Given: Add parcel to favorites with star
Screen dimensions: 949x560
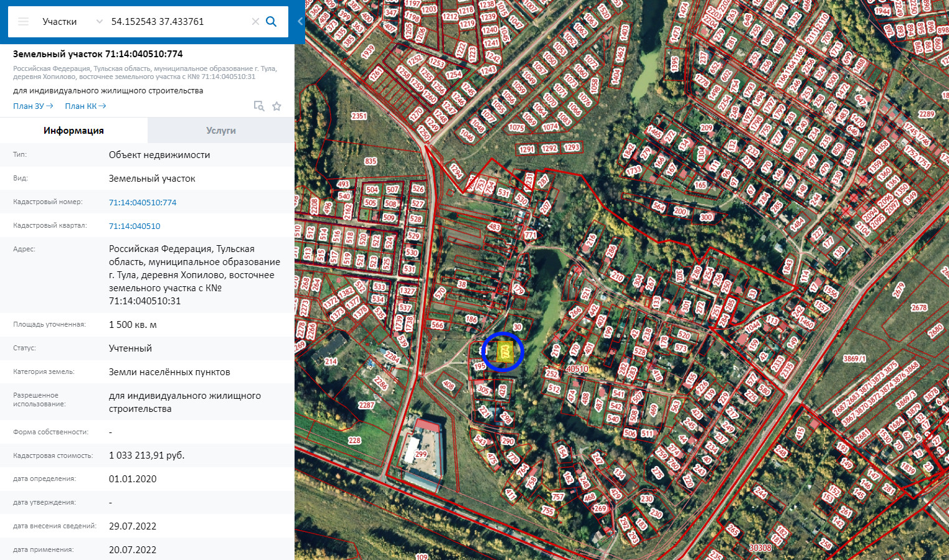Looking at the screenshot, I should point(277,106).
